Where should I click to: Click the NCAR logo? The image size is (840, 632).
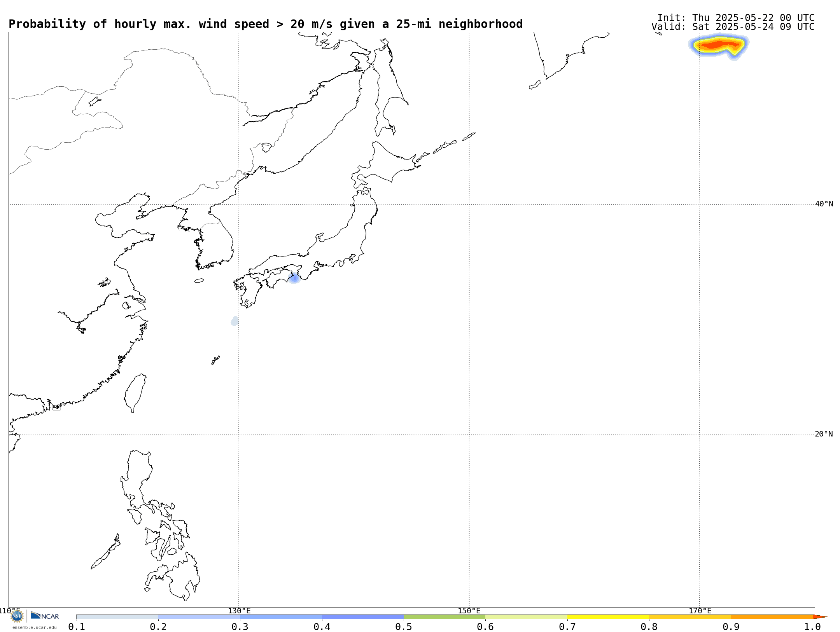pos(45,616)
